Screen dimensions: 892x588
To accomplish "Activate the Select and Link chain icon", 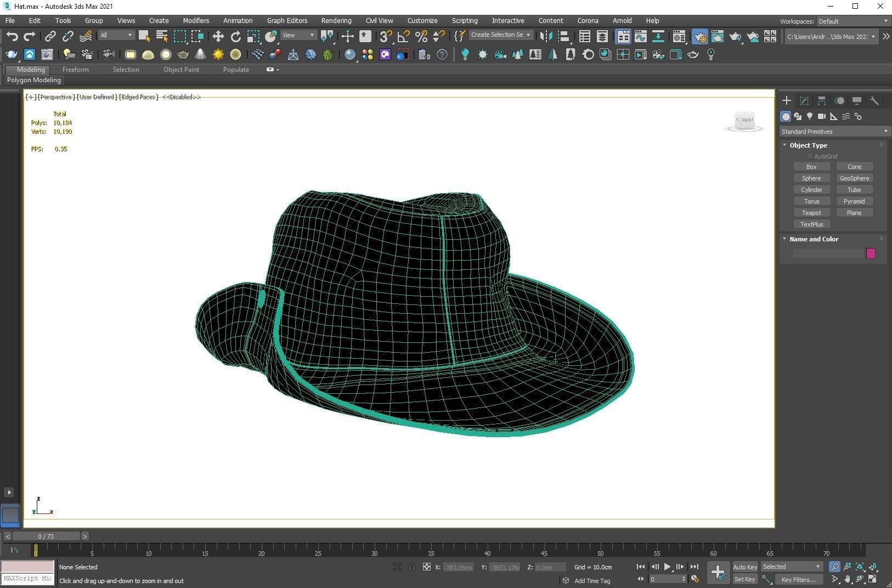I will point(50,36).
